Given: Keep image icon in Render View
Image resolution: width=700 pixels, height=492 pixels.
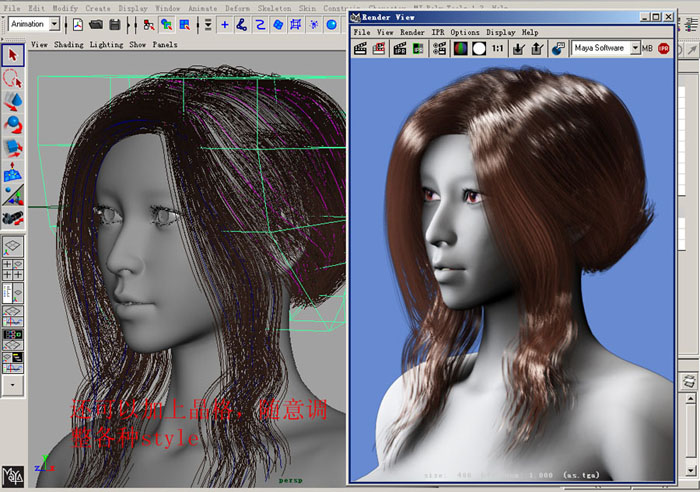Looking at the screenshot, I should tap(518, 48).
